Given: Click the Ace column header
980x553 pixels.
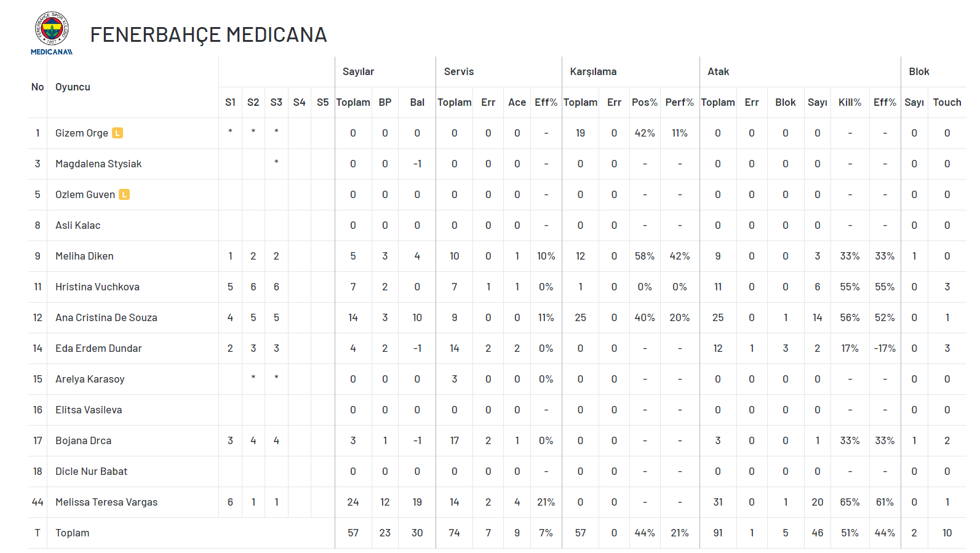Looking at the screenshot, I should [x=517, y=102].
